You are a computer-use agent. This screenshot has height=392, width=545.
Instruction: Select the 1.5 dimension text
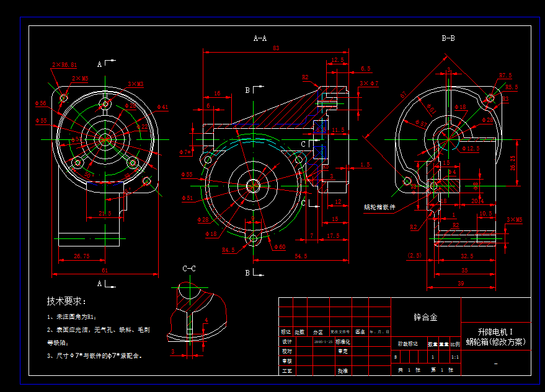pos(365,165)
